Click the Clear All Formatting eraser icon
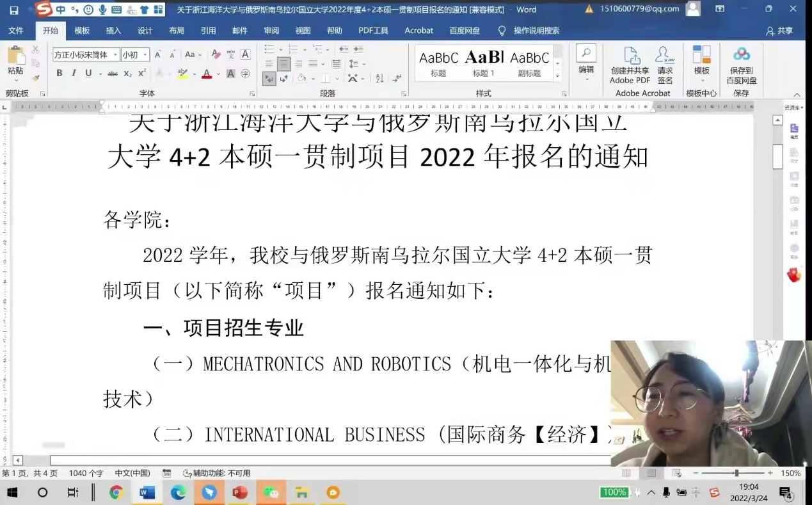The height and width of the screenshot is (505, 812). click(x=216, y=55)
